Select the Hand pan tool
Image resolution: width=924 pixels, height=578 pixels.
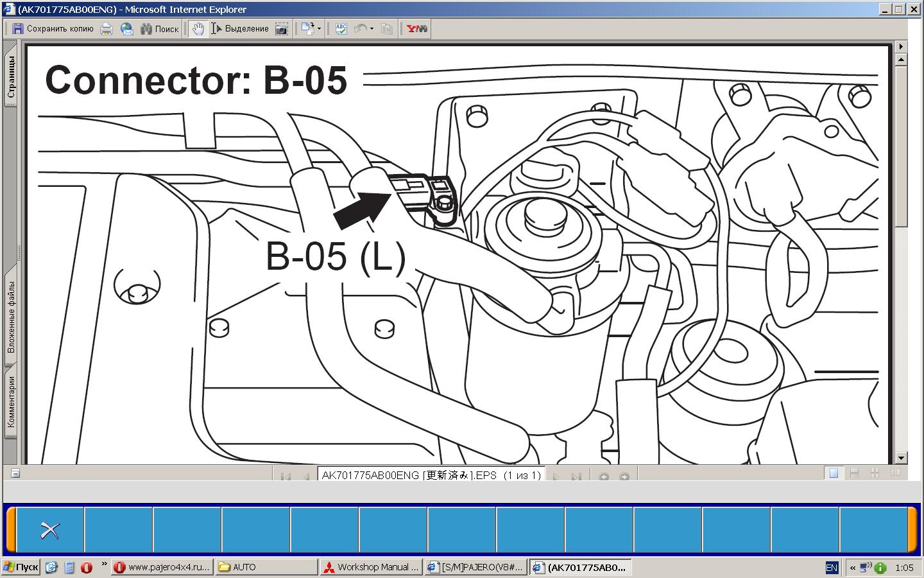point(198,29)
